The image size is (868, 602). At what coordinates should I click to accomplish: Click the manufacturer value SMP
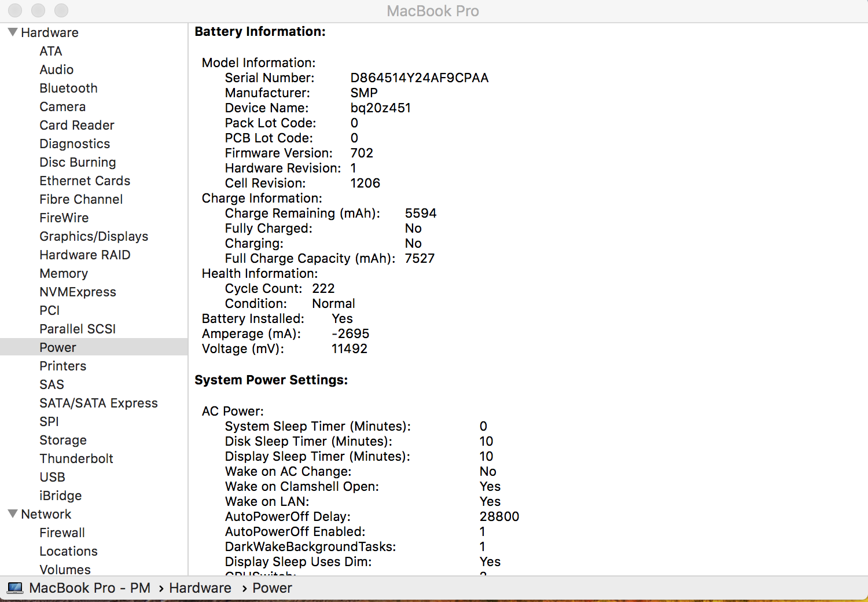tap(364, 93)
